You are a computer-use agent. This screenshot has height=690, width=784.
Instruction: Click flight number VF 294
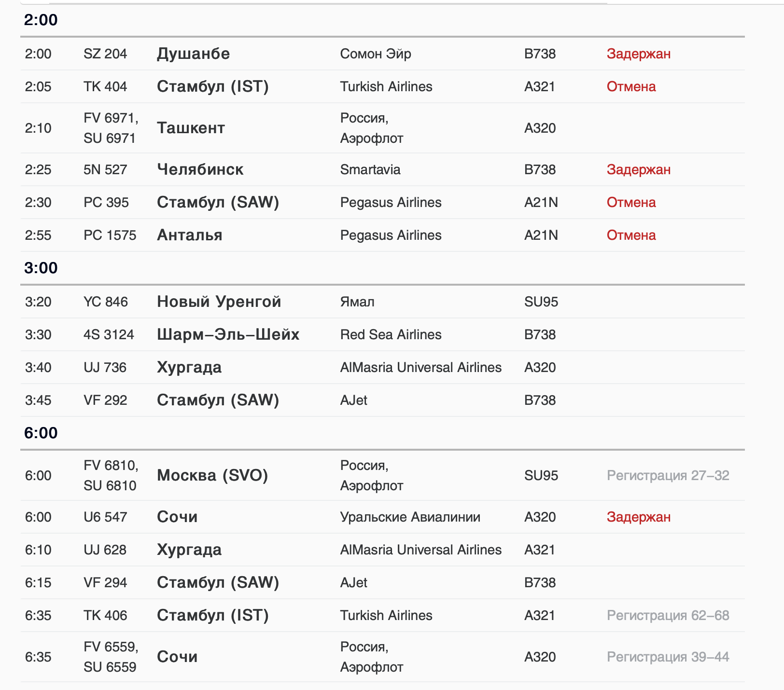coord(105,582)
